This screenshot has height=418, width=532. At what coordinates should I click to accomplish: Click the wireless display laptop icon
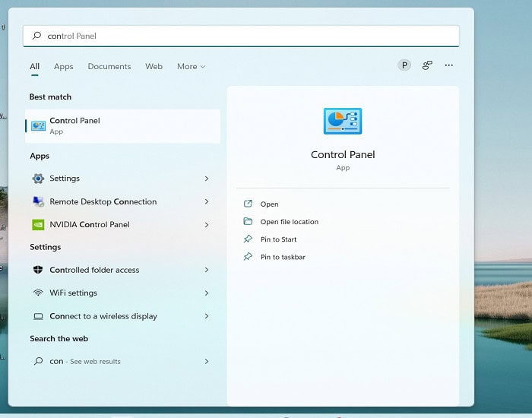(x=38, y=316)
